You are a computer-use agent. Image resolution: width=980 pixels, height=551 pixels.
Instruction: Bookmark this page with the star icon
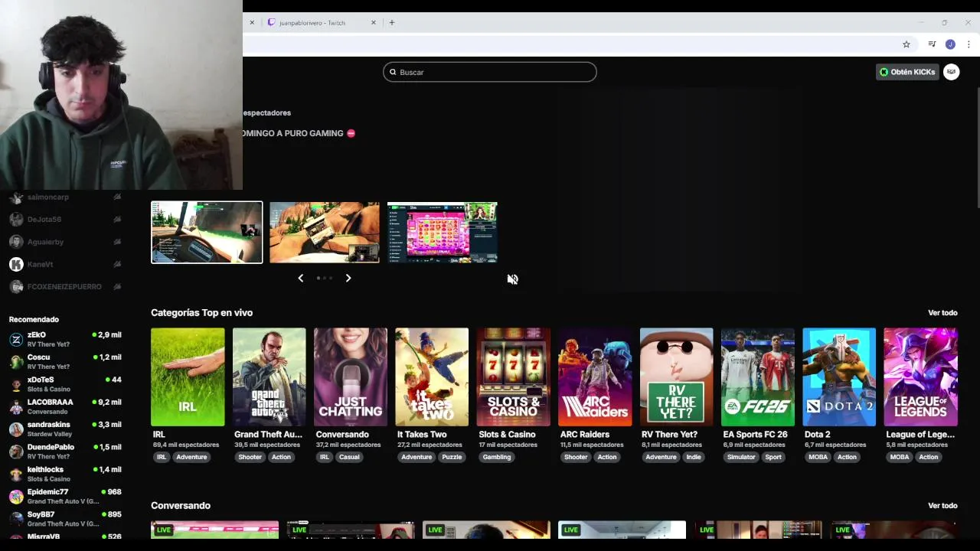[x=906, y=44]
